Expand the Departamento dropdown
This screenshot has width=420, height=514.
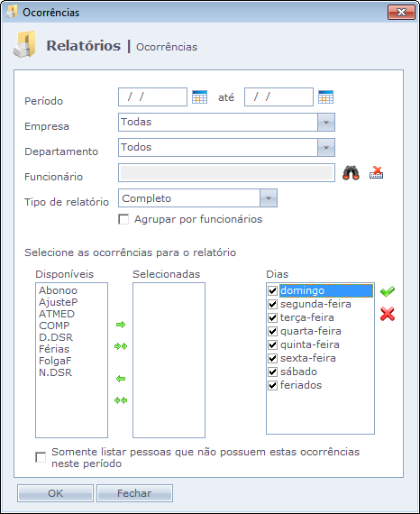[x=326, y=147]
